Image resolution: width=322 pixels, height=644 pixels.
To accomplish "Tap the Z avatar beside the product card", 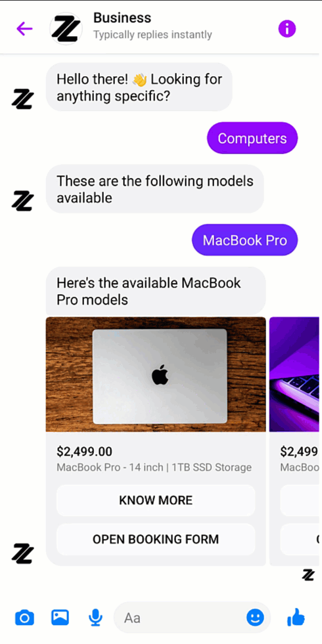I will [x=22, y=553].
